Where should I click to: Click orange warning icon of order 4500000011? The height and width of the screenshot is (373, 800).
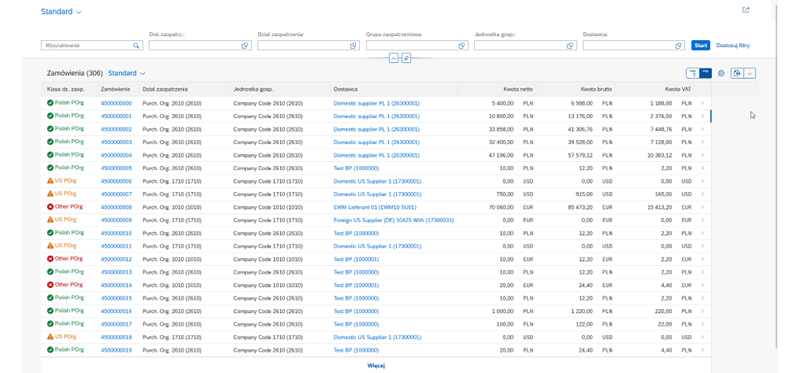click(x=50, y=246)
